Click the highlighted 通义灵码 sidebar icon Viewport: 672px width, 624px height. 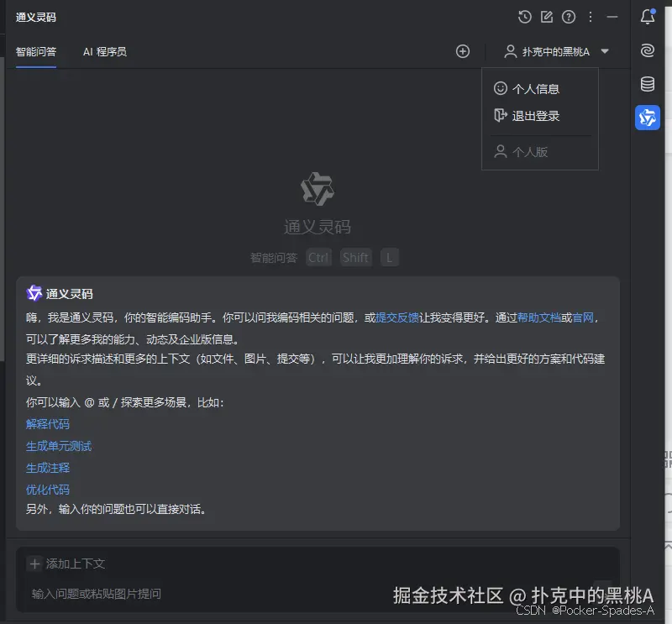click(648, 118)
